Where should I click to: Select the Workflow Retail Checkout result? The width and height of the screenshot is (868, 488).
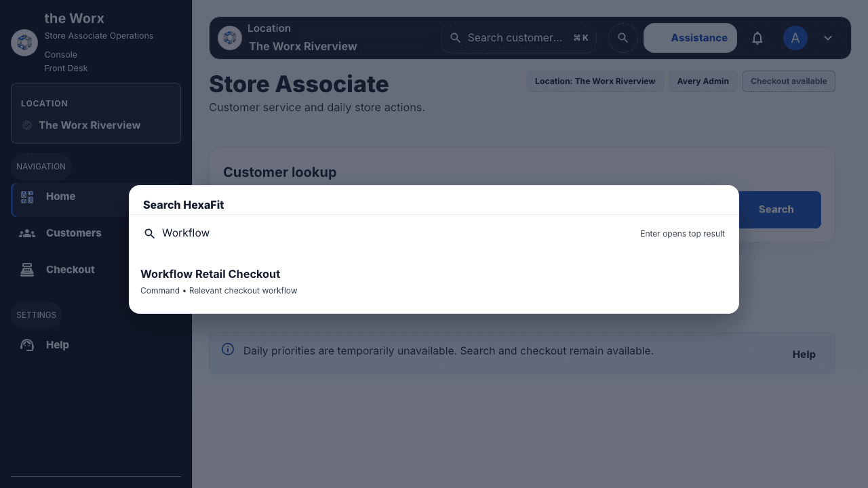click(433, 281)
